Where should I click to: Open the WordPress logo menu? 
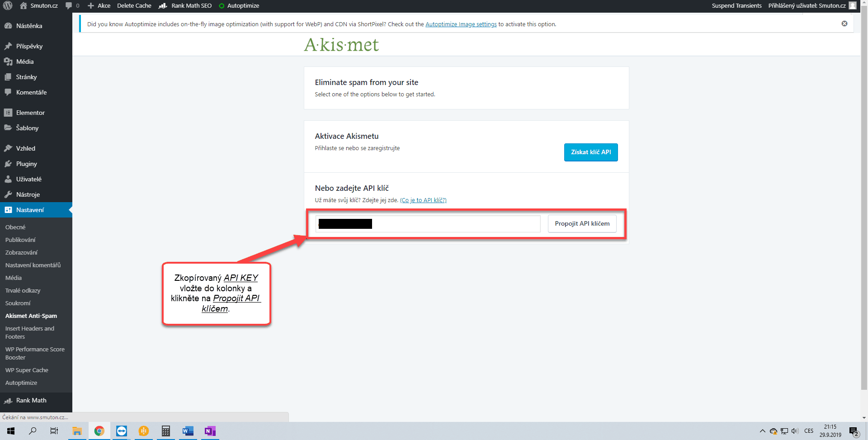8,5
